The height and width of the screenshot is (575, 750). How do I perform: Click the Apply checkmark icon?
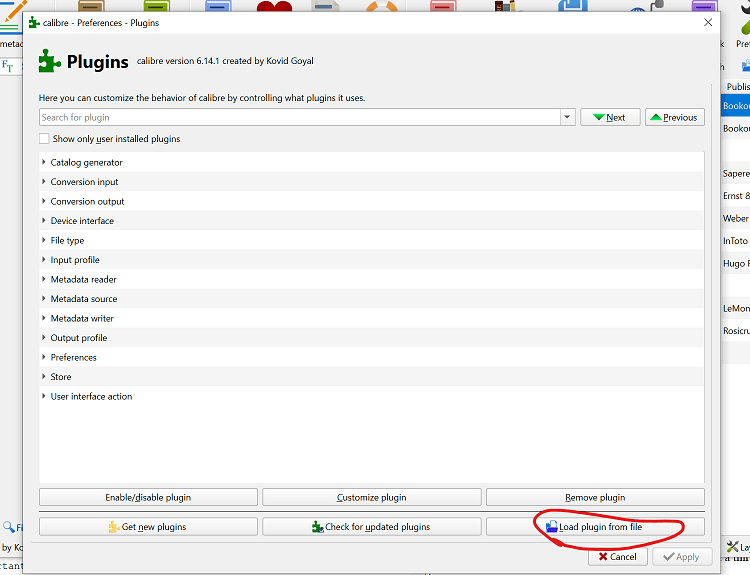[x=669, y=556]
